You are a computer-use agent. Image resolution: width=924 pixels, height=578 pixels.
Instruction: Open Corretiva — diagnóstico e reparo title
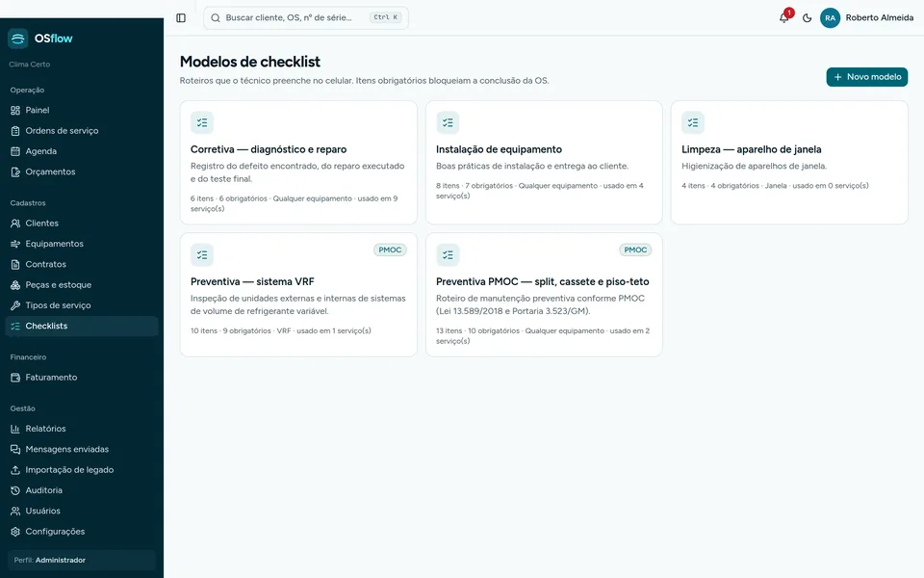point(269,150)
